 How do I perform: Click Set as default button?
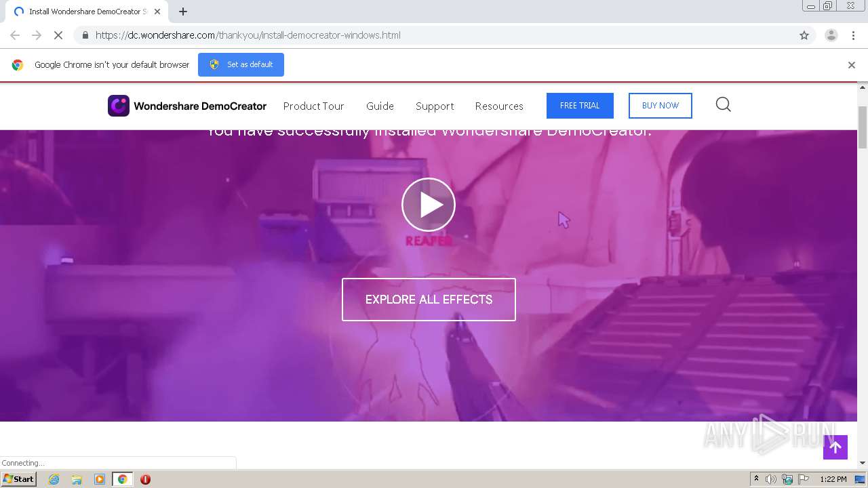(x=241, y=64)
